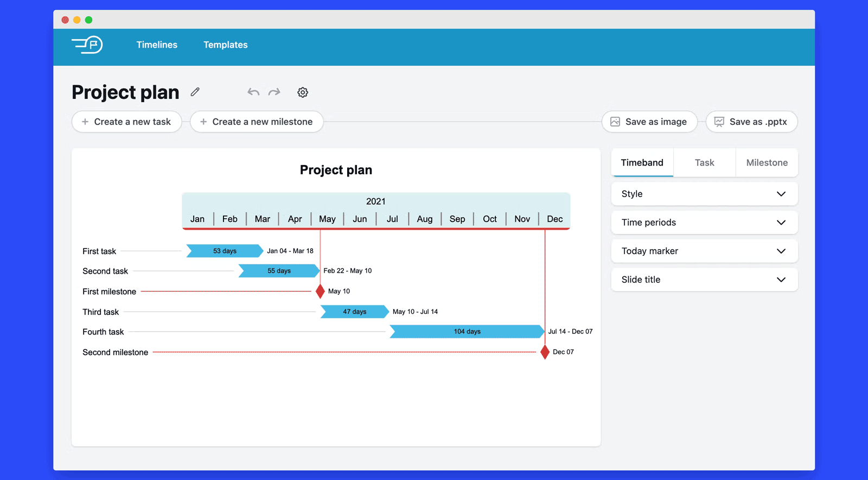Screen dimensions: 868x480
Task: Click Create a new task button
Action: pos(126,122)
